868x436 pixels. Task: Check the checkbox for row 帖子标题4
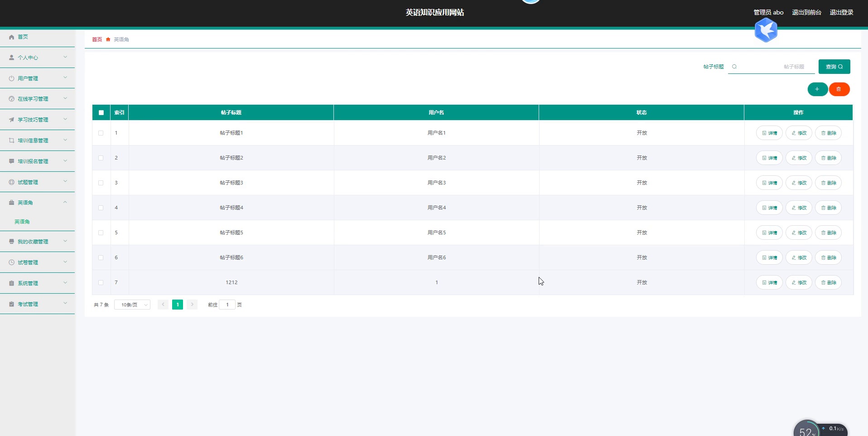pyautogui.click(x=101, y=208)
